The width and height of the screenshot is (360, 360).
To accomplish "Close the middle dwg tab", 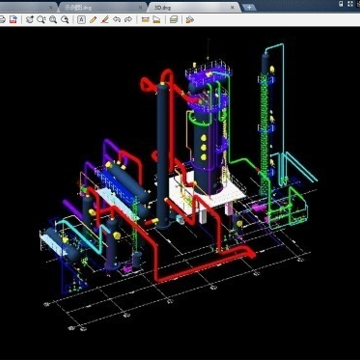I will (140, 7).
